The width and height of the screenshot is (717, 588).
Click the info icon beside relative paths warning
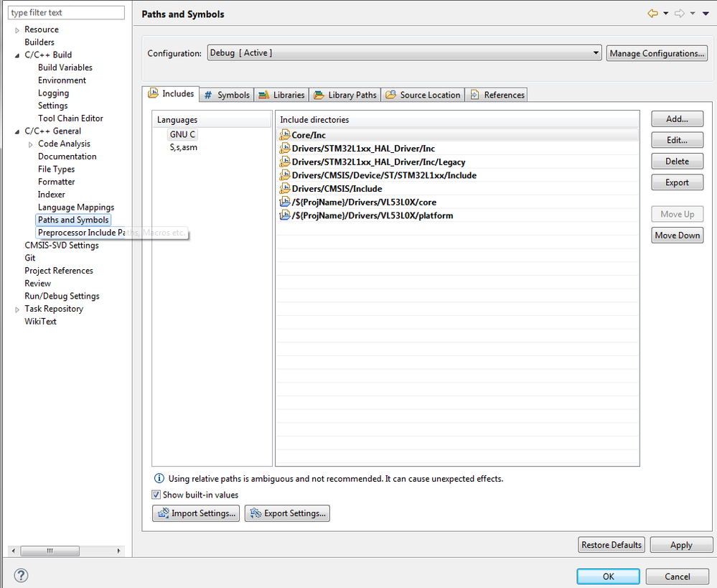[159, 479]
